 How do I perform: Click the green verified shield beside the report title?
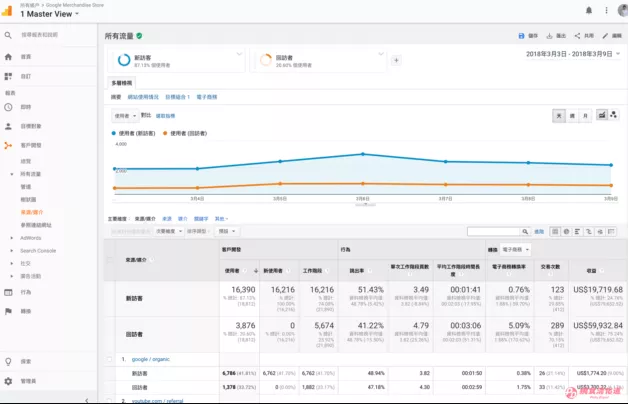coord(139,36)
